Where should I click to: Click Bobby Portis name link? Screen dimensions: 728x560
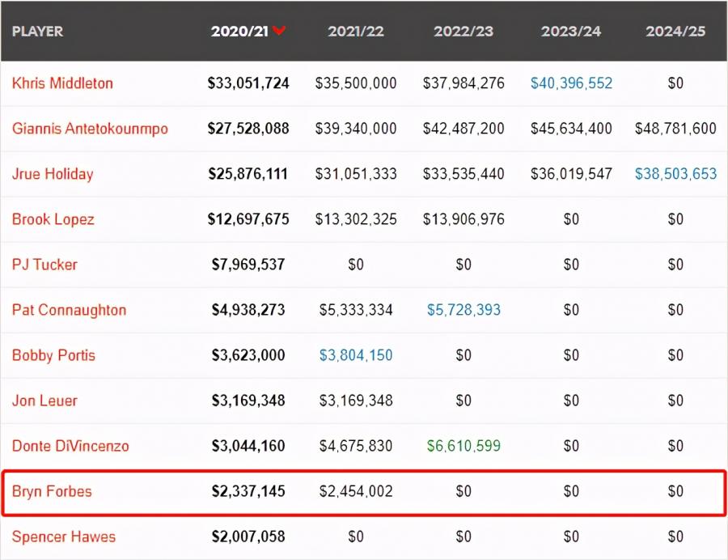(53, 355)
